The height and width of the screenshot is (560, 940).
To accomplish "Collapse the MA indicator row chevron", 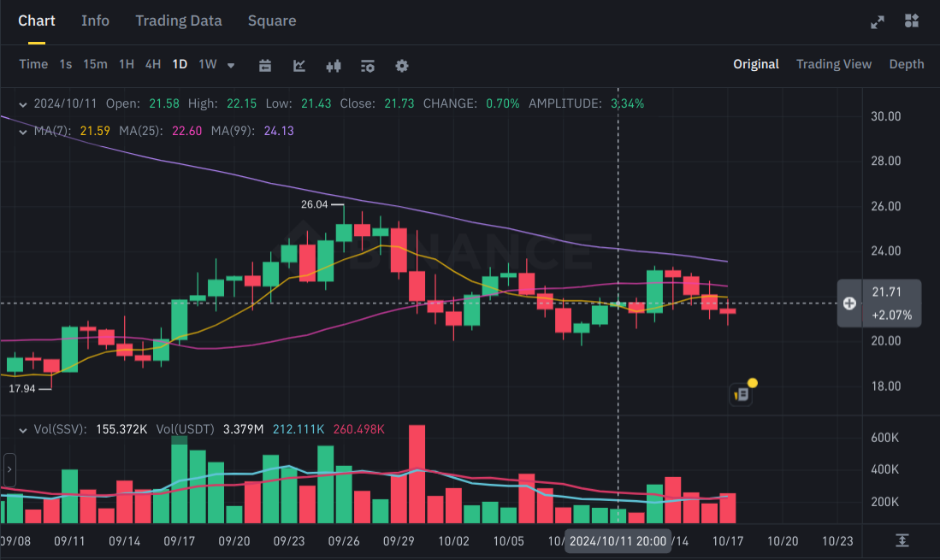I will tap(23, 132).
